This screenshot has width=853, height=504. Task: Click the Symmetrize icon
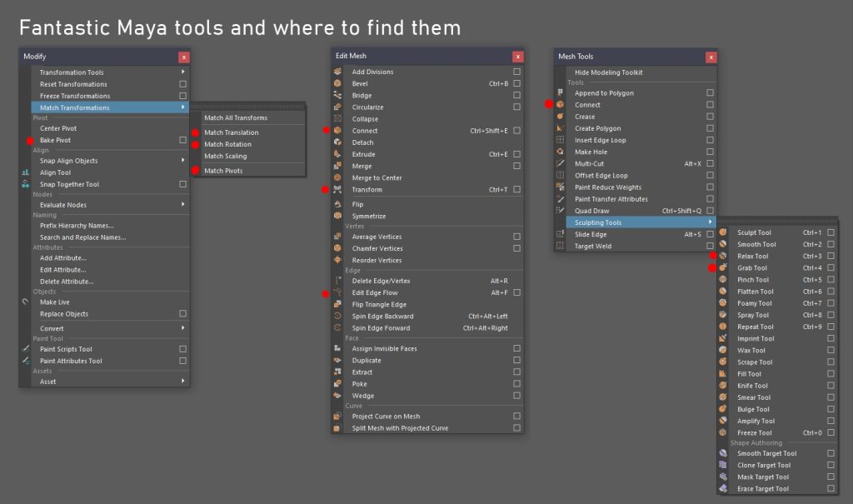point(337,216)
